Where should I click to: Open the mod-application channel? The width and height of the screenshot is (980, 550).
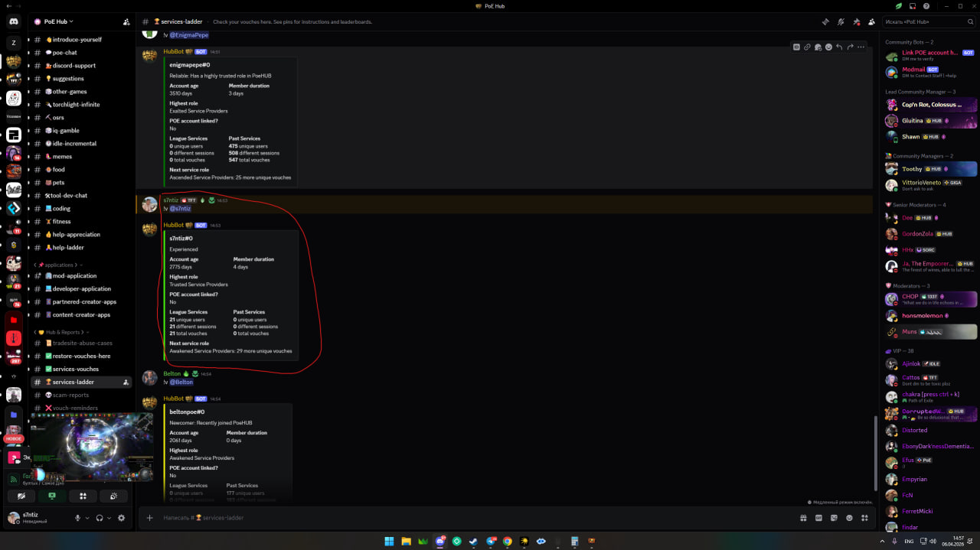[83, 276]
